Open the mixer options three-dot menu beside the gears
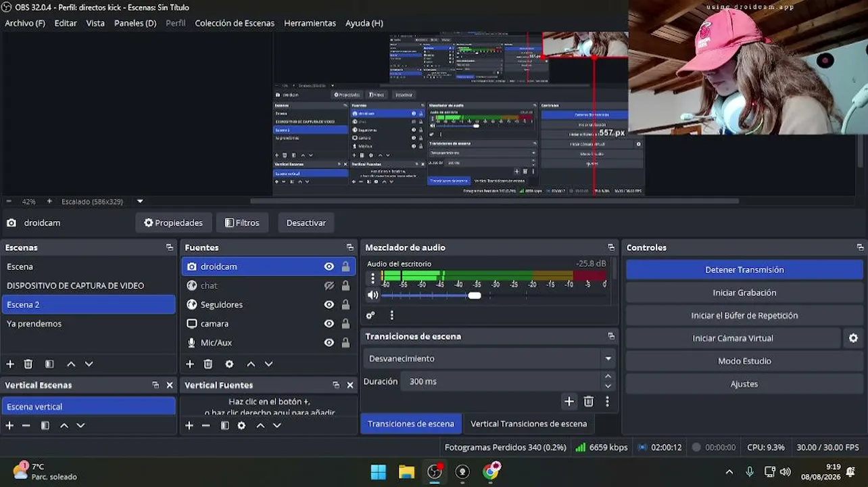 pyautogui.click(x=391, y=315)
